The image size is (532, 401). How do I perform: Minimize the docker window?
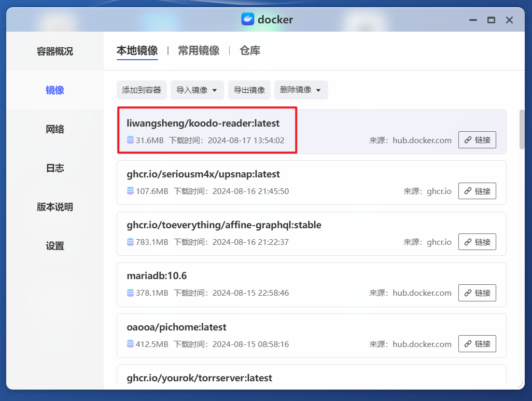473,20
